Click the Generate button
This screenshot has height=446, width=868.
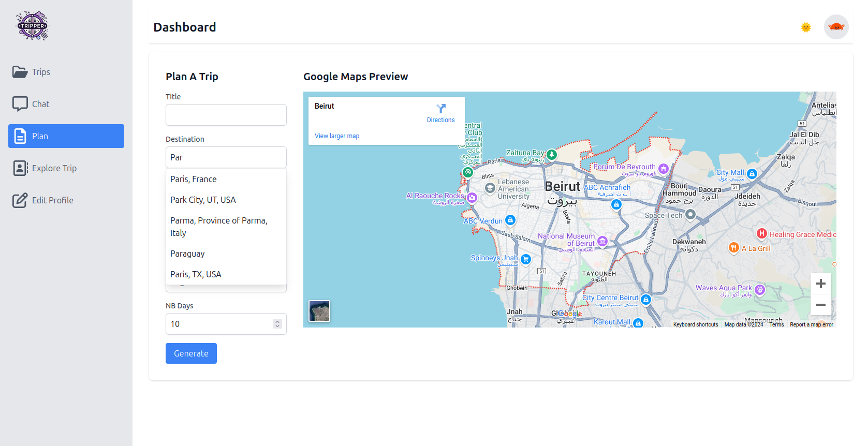click(x=191, y=353)
